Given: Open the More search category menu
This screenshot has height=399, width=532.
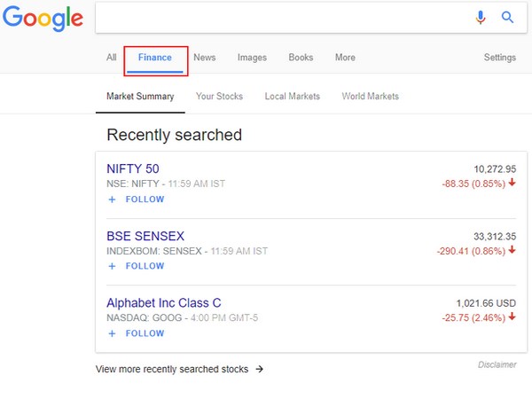Looking at the screenshot, I should pyautogui.click(x=345, y=58).
